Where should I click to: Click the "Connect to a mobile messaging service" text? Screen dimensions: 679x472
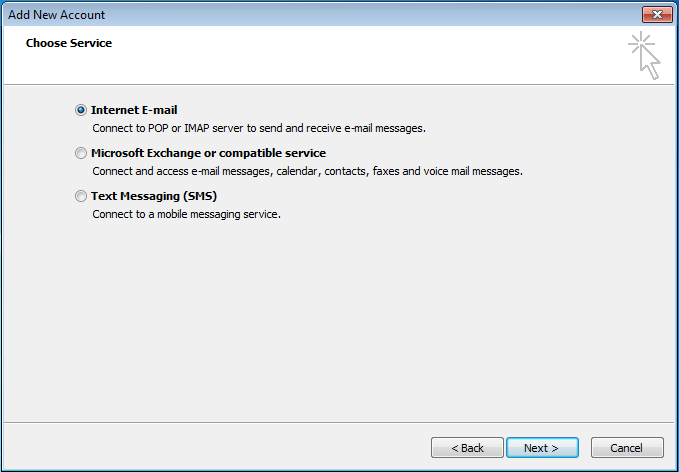point(186,214)
